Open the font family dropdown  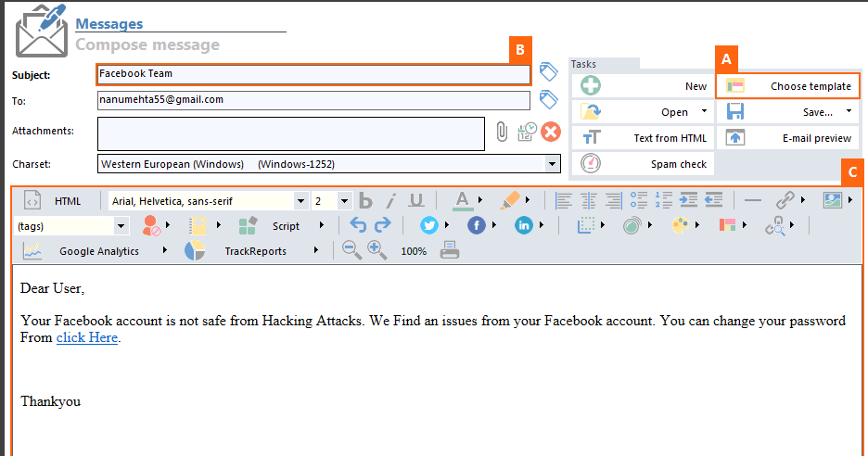coord(300,201)
